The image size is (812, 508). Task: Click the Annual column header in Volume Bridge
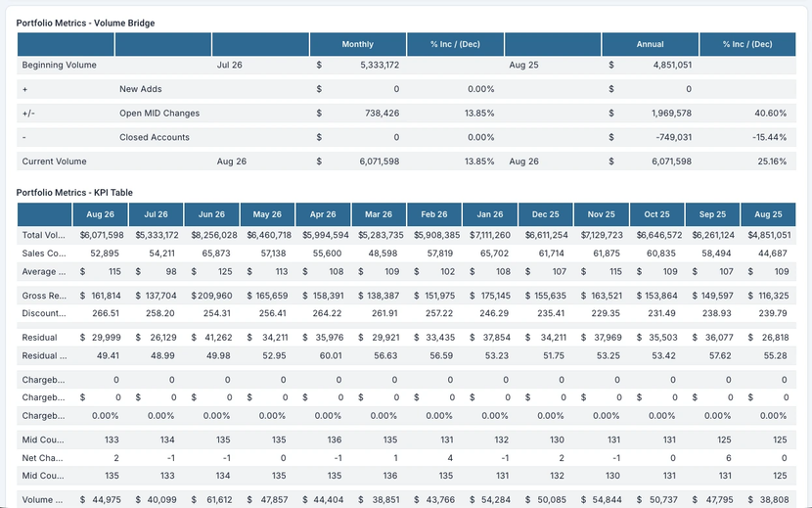650,44
